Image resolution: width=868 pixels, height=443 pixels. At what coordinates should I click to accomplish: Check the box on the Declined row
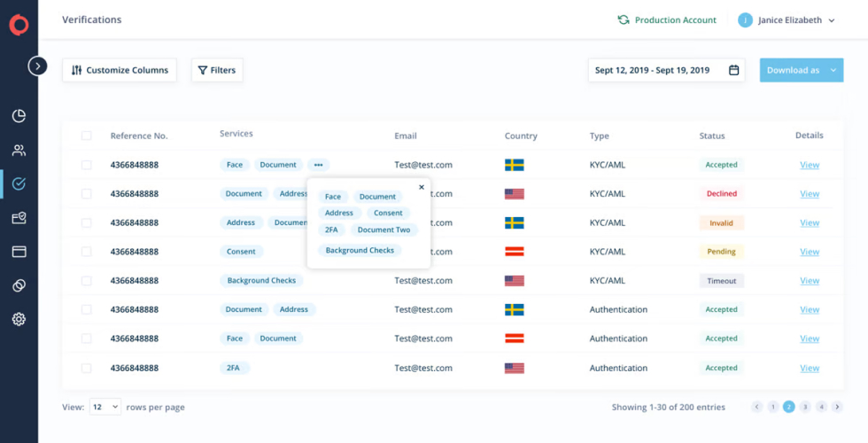(x=87, y=194)
